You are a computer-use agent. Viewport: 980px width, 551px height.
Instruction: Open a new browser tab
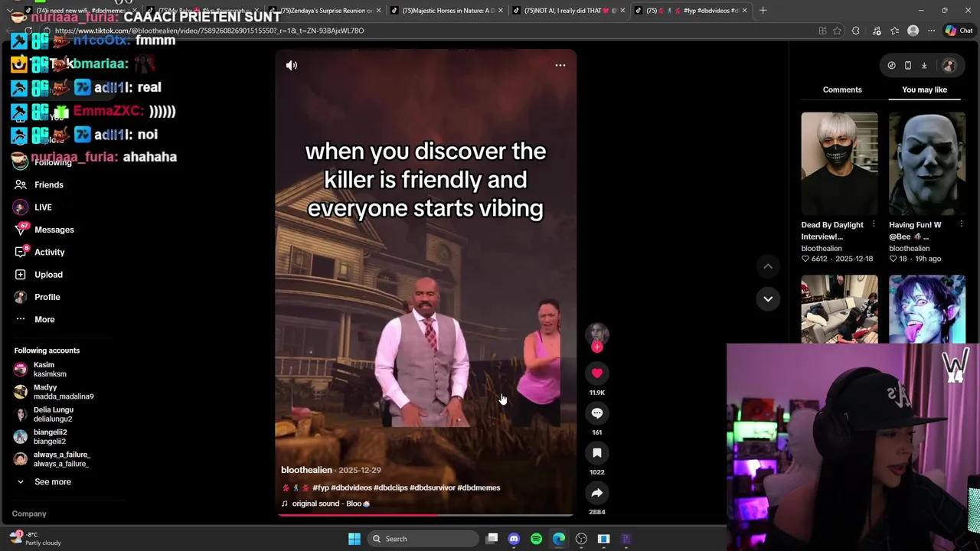coord(763,11)
